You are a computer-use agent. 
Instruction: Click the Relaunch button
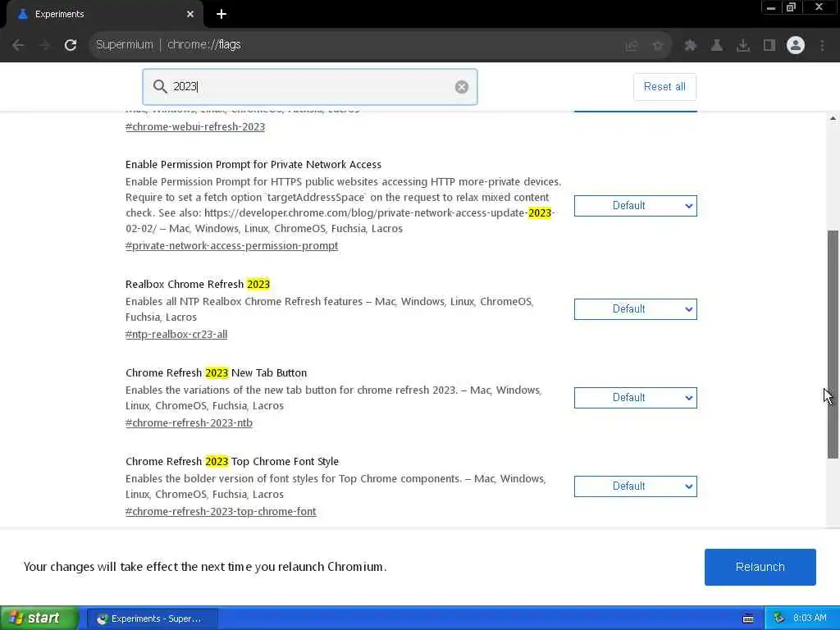click(x=760, y=567)
